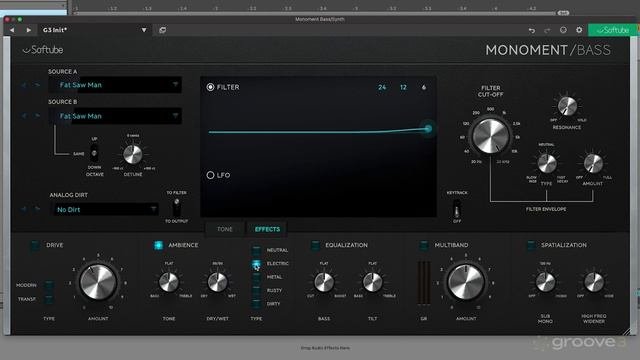This screenshot has width=640, height=360.
Task: Click the round icon beside settings gear
Action: 563,30
